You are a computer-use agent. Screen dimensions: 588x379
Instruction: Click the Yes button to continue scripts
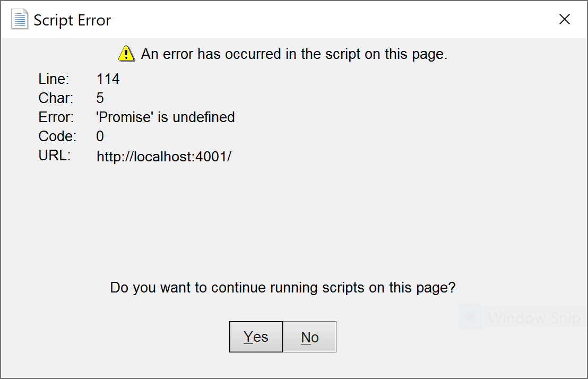(256, 337)
